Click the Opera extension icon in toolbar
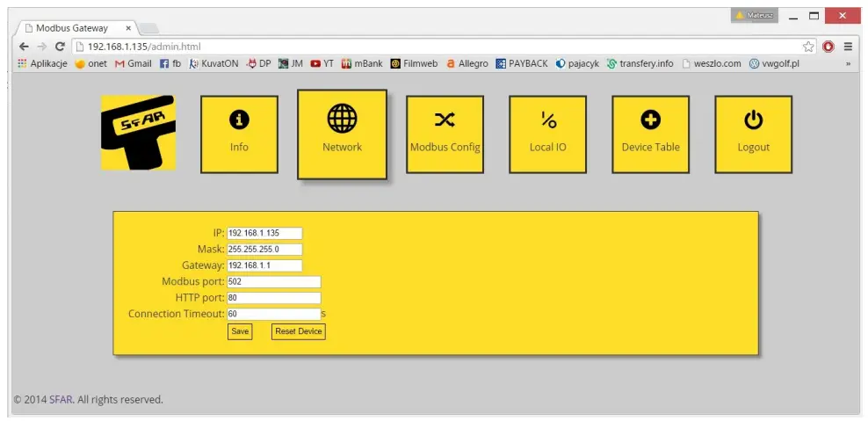 point(828,47)
